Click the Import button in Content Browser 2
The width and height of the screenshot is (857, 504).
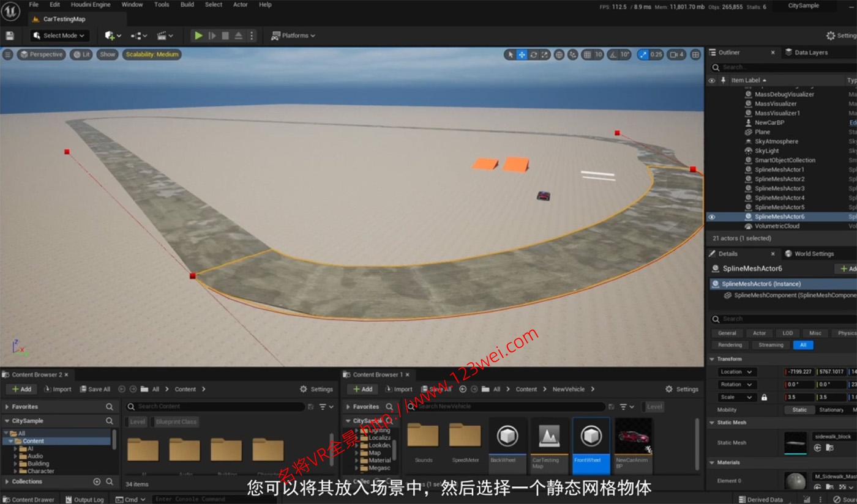[58, 388]
